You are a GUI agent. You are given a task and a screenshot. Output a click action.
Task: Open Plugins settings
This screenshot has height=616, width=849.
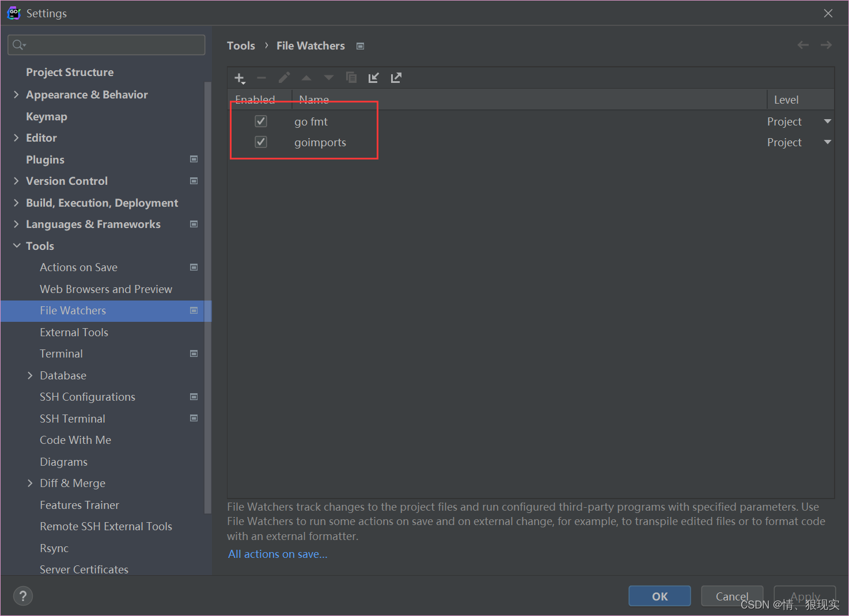tap(45, 159)
